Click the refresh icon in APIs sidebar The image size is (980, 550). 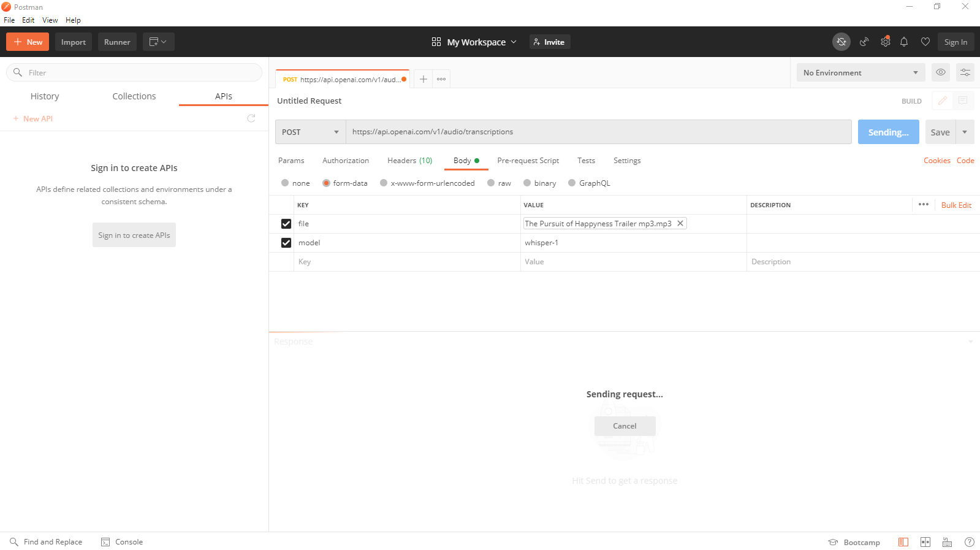(x=251, y=118)
